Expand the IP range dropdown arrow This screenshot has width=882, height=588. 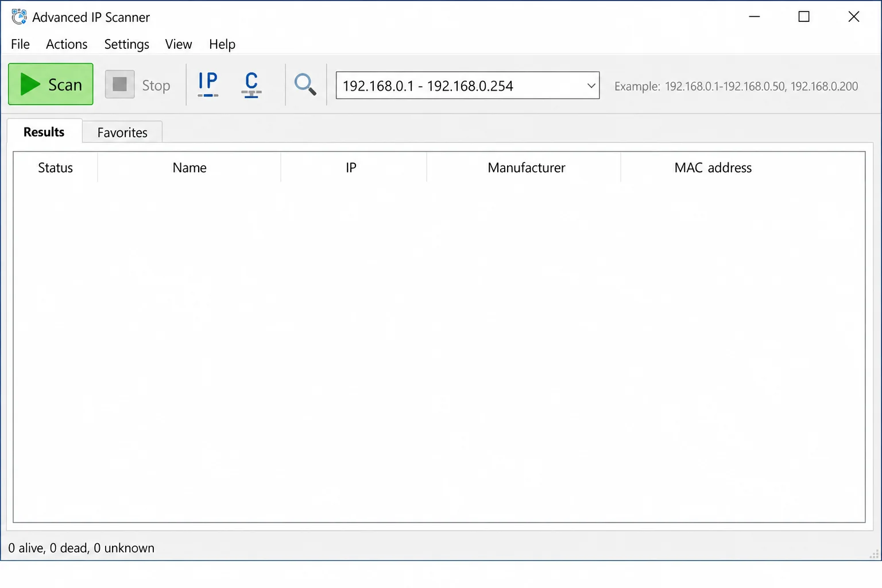(x=591, y=86)
